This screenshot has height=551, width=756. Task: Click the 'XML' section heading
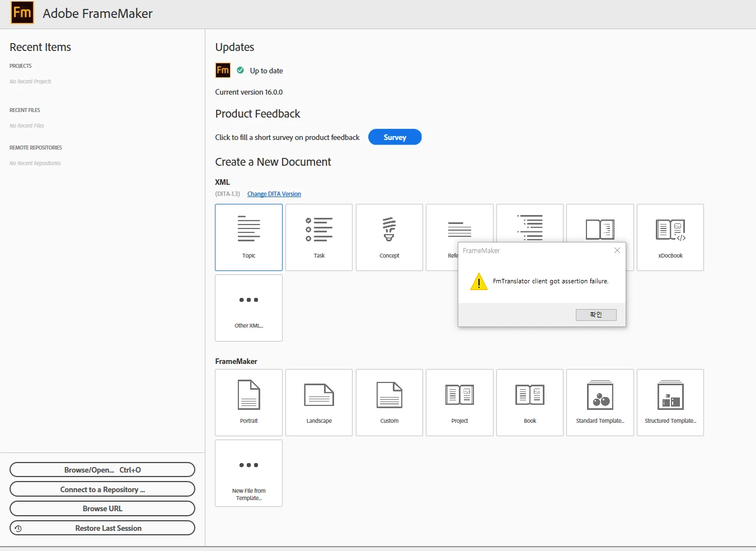tap(222, 182)
